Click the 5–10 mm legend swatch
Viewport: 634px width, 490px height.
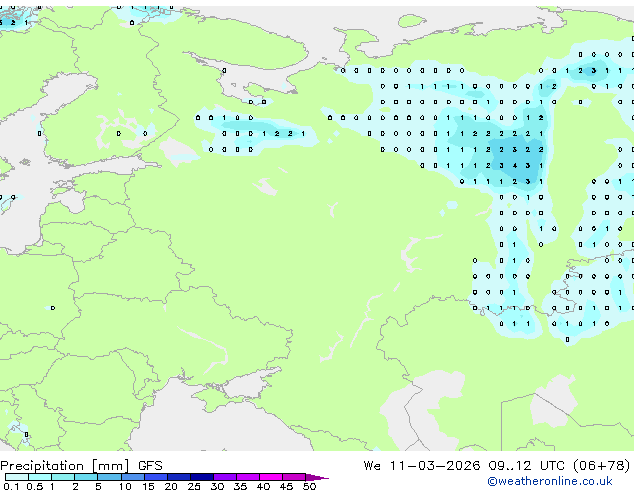tap(109, 477)
